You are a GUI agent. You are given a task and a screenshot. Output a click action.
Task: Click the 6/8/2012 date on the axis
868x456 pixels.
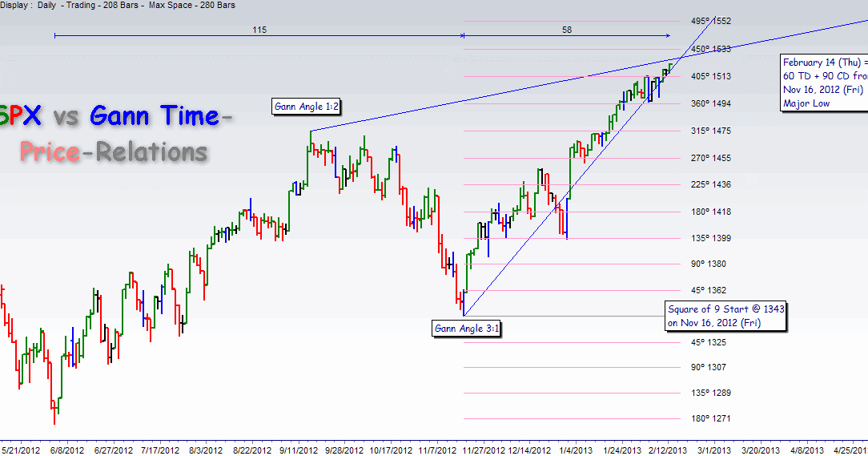67,450
